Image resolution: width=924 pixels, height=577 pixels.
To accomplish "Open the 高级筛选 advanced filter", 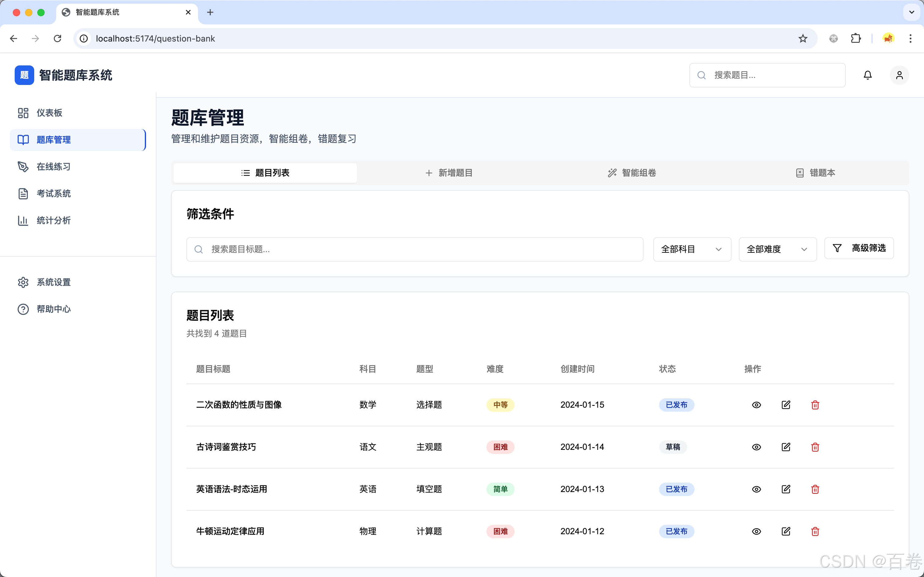I will [x=859, y=248].
